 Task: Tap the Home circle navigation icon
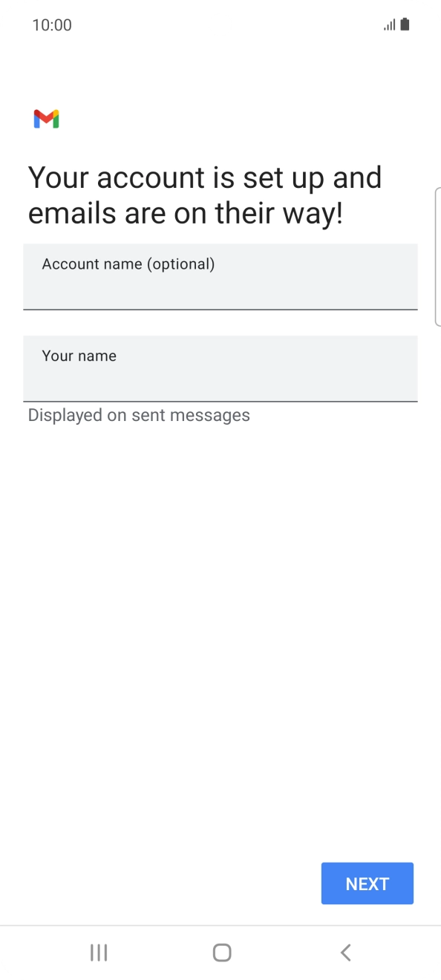tap(220, 953)
